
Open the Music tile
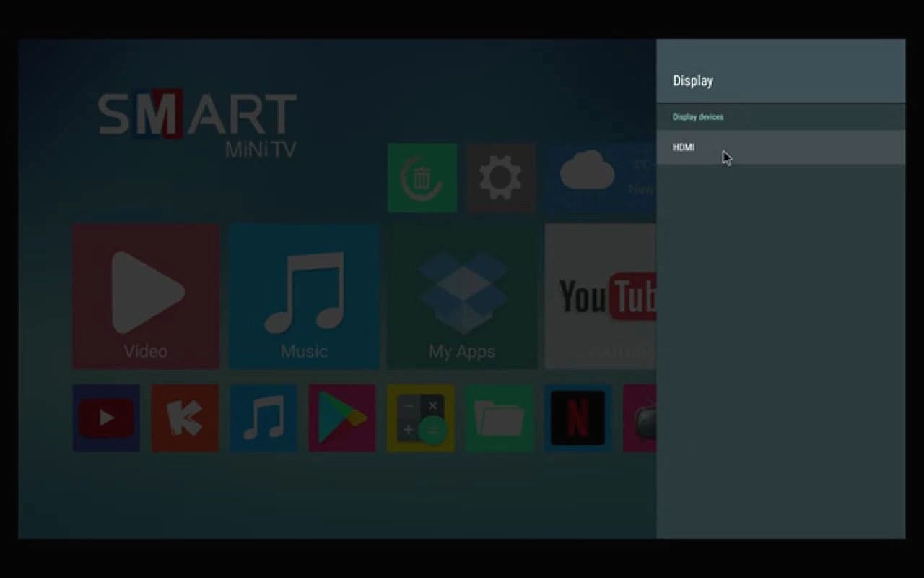[303, 295]
